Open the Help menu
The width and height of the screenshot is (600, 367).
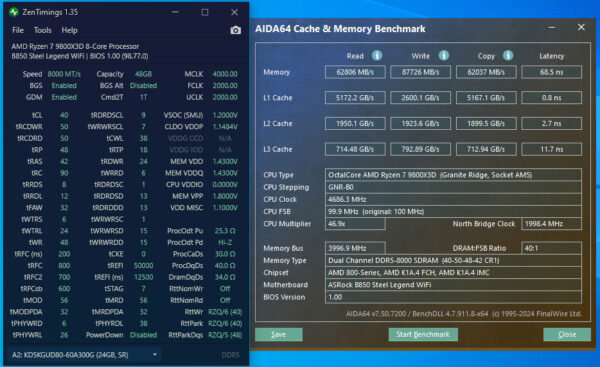[69, 30]
